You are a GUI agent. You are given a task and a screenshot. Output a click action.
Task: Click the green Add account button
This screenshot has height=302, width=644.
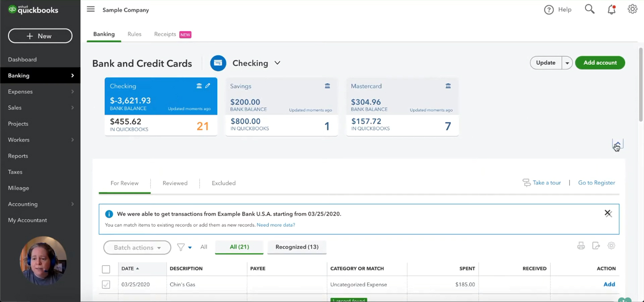(x=600, y=63)
